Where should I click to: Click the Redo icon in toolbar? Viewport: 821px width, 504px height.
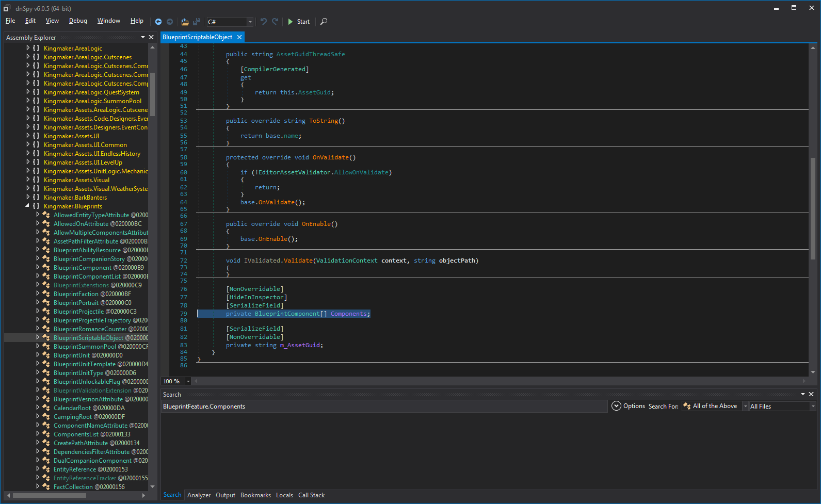pos(275,22)
